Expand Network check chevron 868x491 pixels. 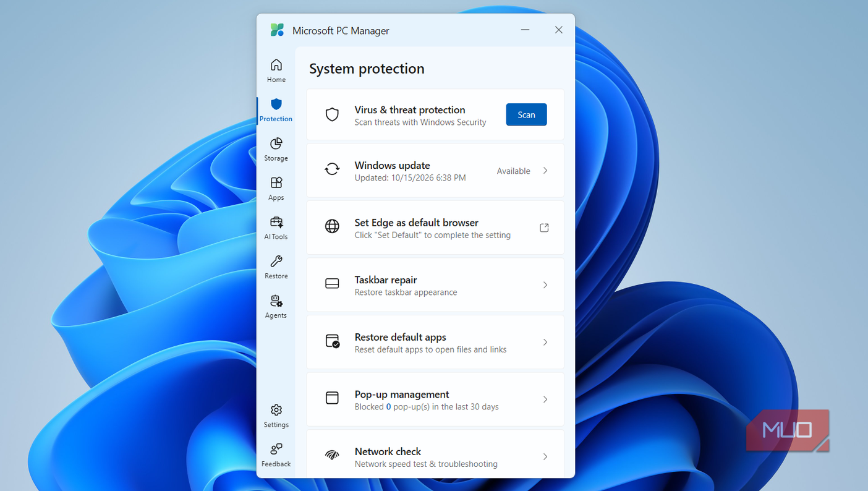(545, 456)
